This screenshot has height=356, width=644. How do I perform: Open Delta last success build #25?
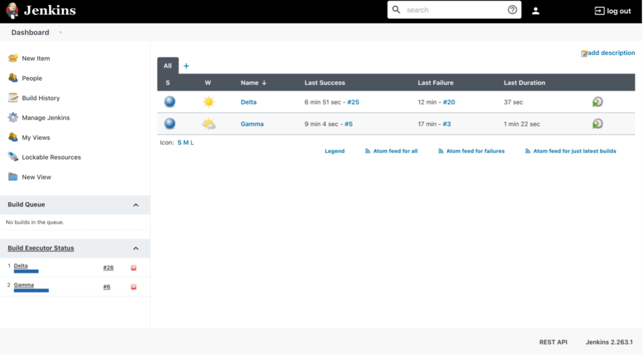tap(353, 102)
